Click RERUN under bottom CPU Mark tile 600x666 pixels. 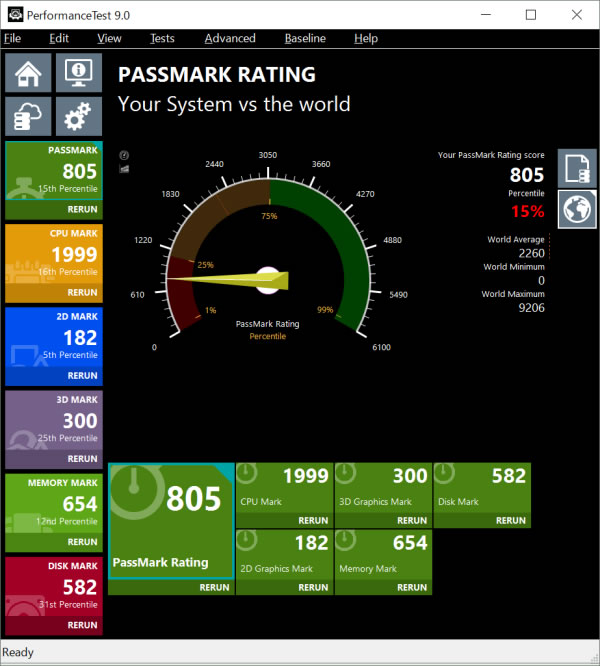pos(285,520)
